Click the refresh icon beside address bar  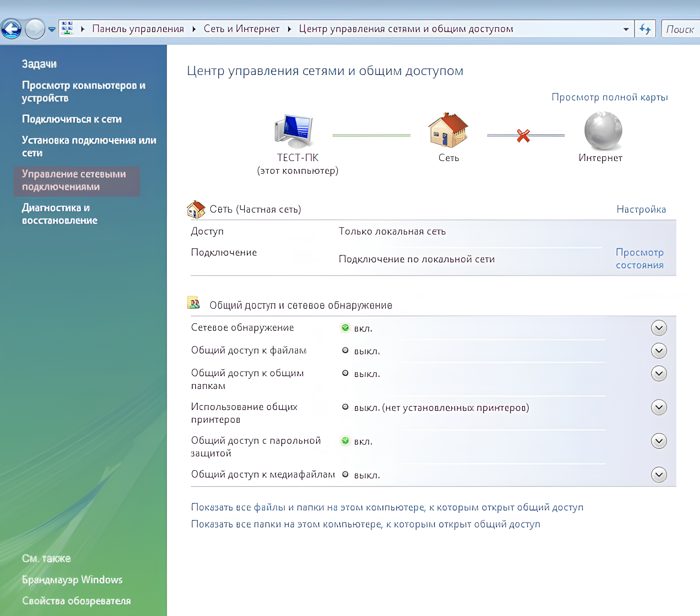(x=645, y=29)
